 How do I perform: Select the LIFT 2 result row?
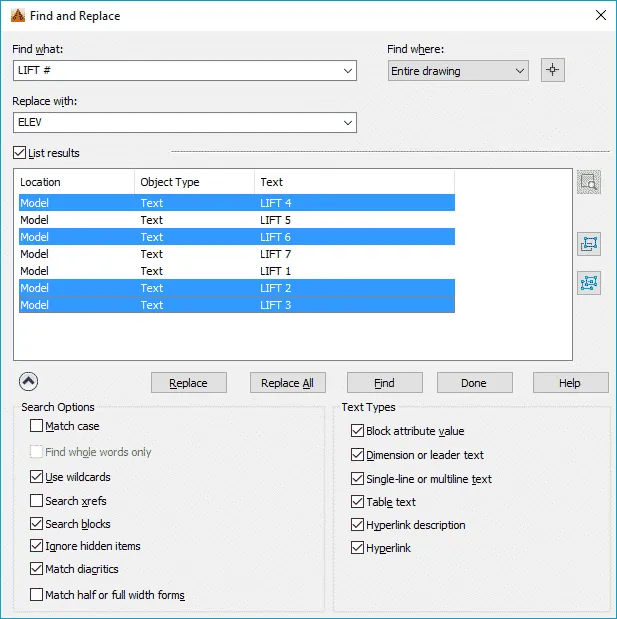[x=237, y=288]
